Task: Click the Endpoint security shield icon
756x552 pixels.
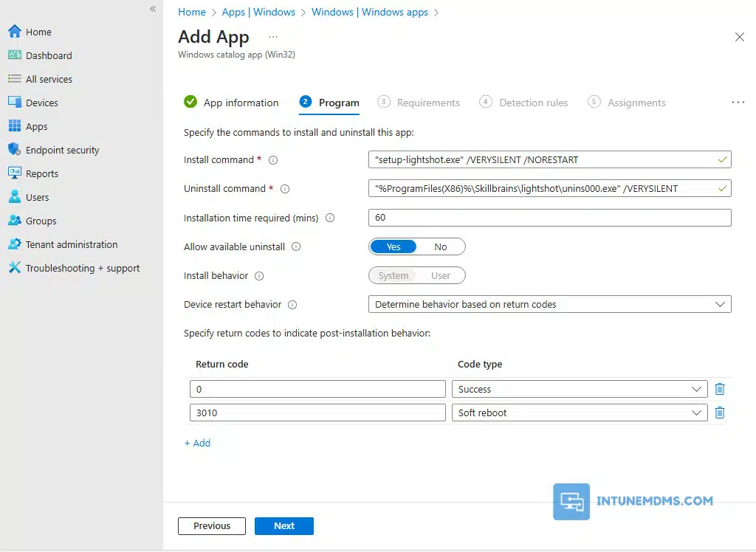Action: tap(14, 150)
